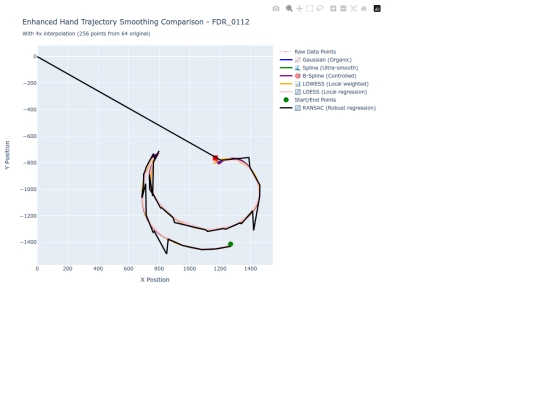Click the 1000 x-axis tick label
This screenshot has width=540, height=405.
pyautogui.click(x=189, y=269)
